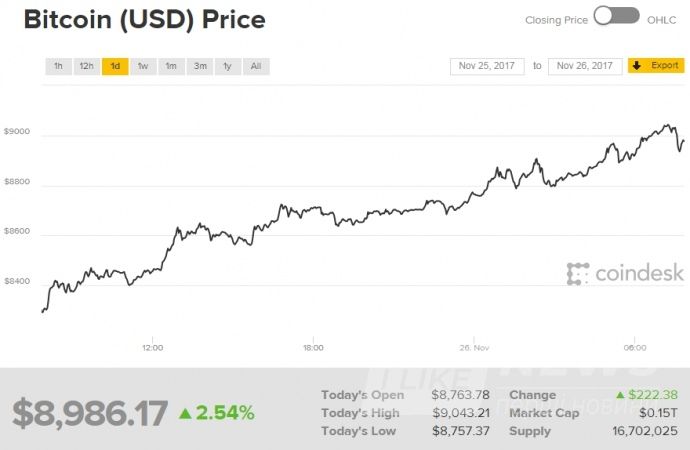Choose the 3m time range

[200, 66]
